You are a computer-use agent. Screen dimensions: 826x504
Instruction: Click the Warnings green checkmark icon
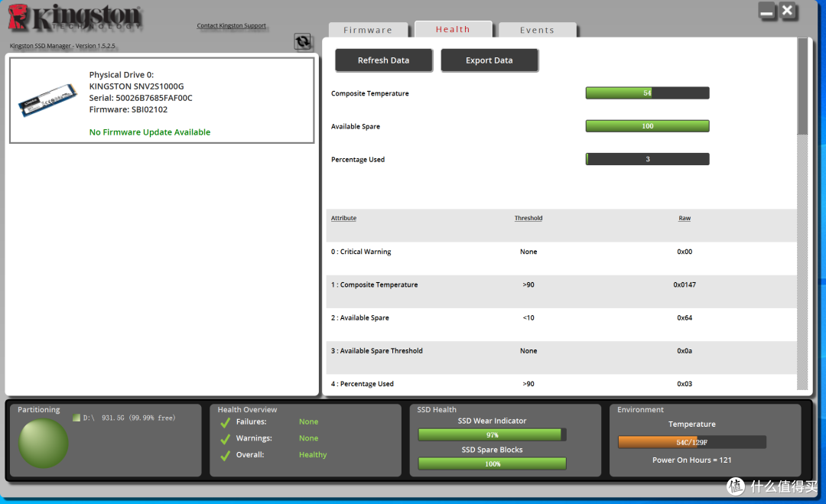point(225,439)
